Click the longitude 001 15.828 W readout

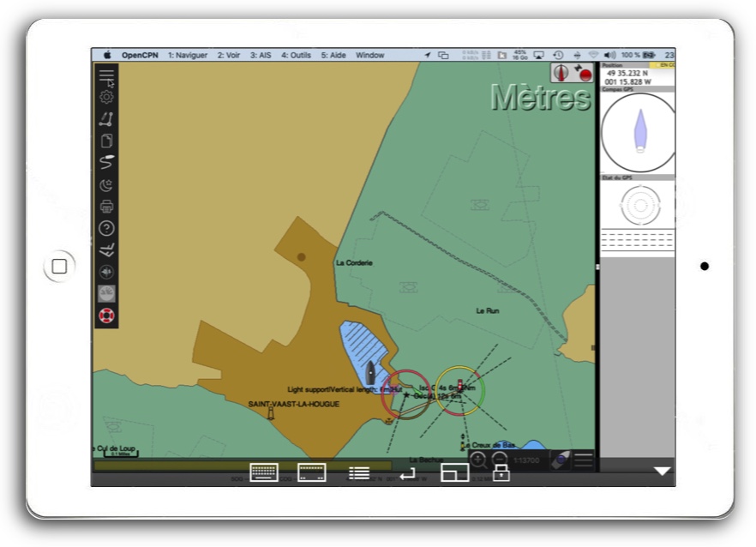627,82
